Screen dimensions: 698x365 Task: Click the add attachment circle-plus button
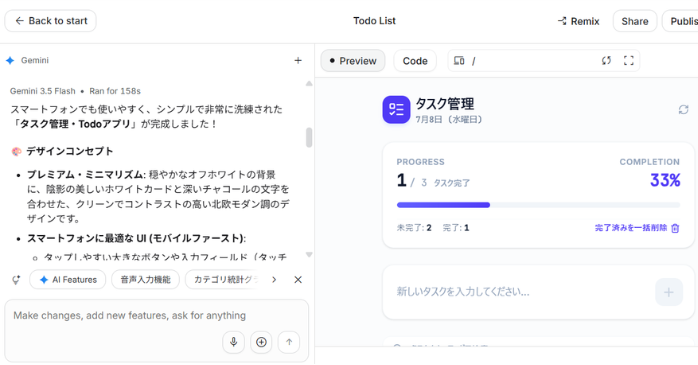[x=261, y=342]
